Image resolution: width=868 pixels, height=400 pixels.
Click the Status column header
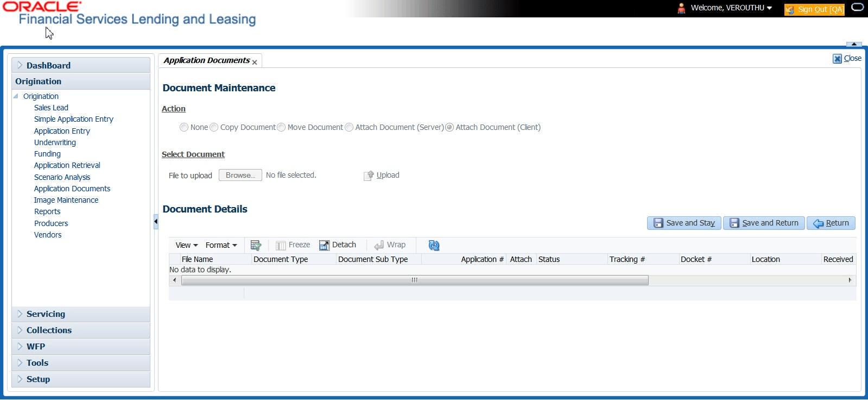pyautogui.click(x=572, y=259)
